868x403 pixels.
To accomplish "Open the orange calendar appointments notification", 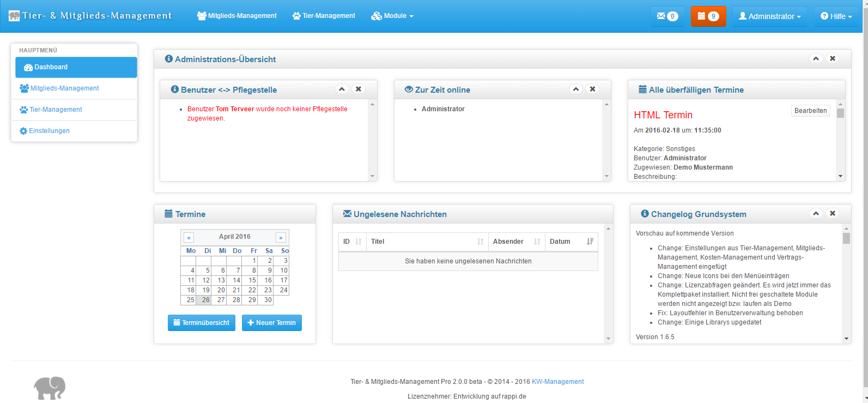I will (708, 16).
